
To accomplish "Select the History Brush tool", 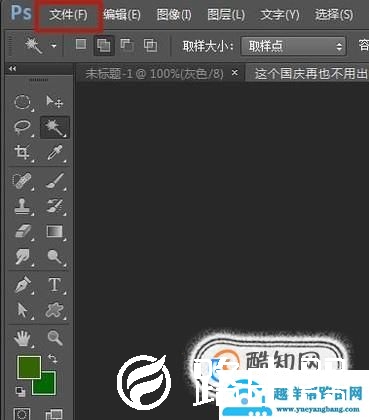I will [55, 206].
